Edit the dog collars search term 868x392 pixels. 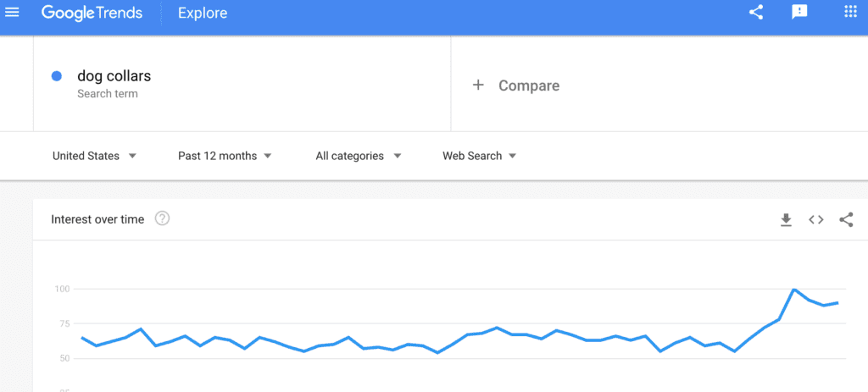tap(242, 84)
